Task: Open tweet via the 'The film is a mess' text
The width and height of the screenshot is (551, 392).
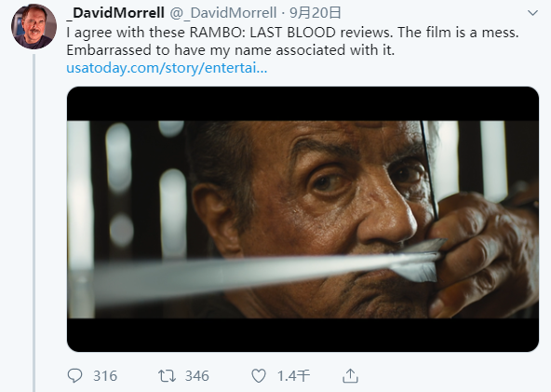Action: pos(458,33)
